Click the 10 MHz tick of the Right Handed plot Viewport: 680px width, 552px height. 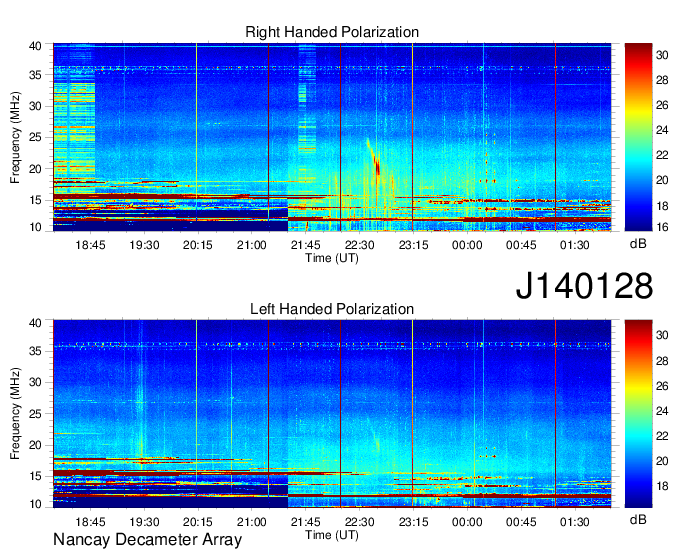point(35,227)
